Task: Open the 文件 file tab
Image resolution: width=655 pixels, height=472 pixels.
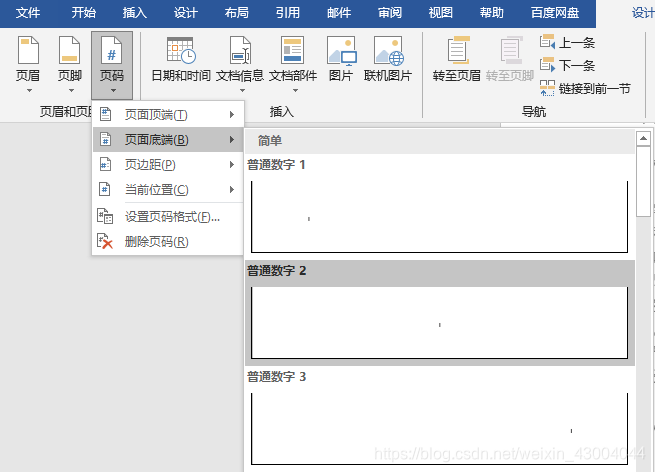Action: coord(28,13)
